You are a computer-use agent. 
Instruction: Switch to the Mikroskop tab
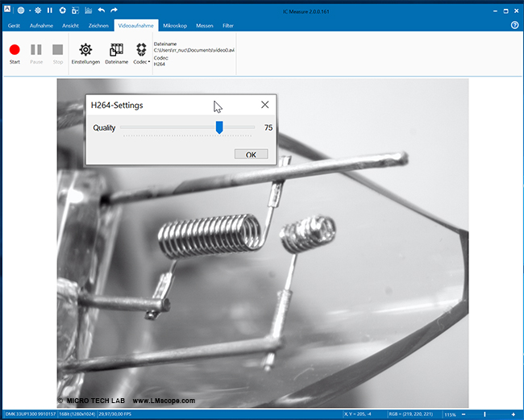175,26
